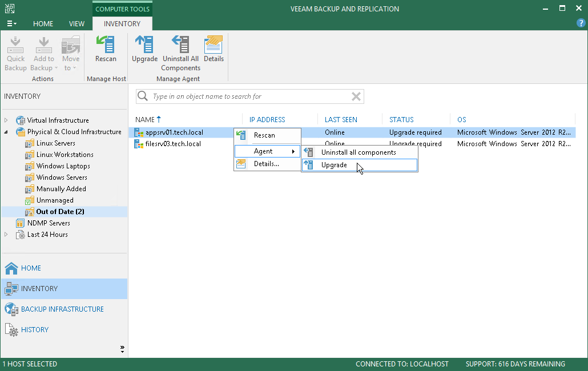
Task: Click the Last 24 Hours icon
Action: pos(20,235)
